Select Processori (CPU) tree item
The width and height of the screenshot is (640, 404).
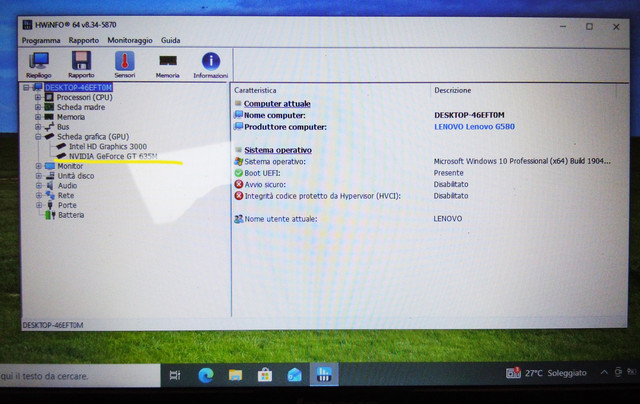pos(84,97)
